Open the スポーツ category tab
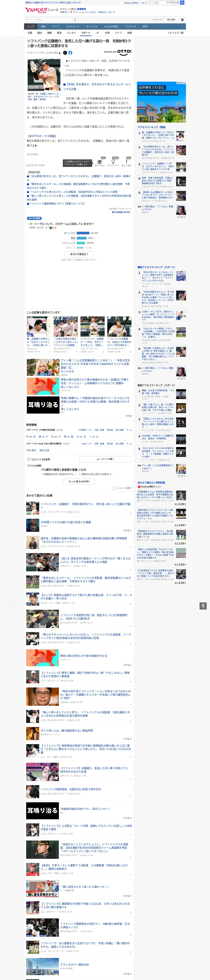This screenshot has height=980, width=210. click(x=86, y=33)
